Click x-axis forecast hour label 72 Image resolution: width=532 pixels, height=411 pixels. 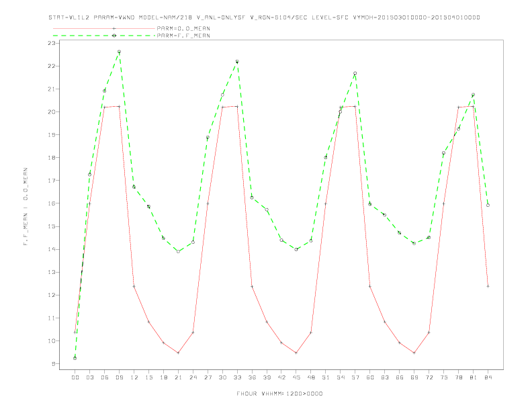point(429,377)
